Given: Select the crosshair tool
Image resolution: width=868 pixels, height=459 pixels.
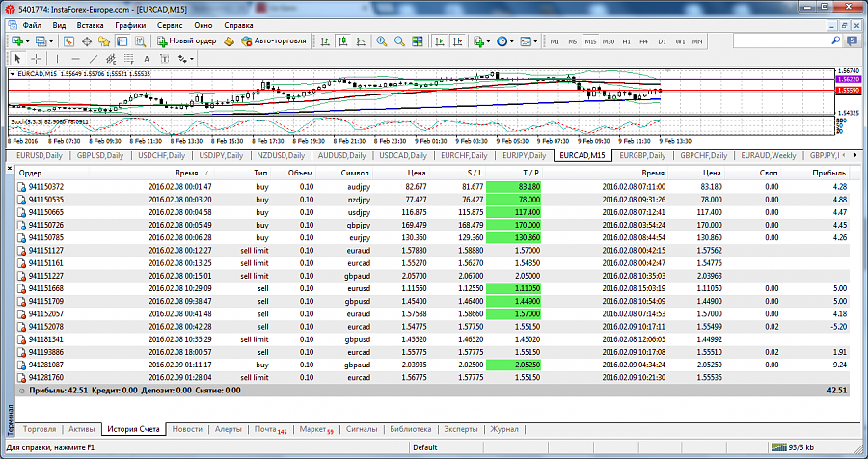Looking at the screenshot, I should pyautogui.click(x=36, y=58).
